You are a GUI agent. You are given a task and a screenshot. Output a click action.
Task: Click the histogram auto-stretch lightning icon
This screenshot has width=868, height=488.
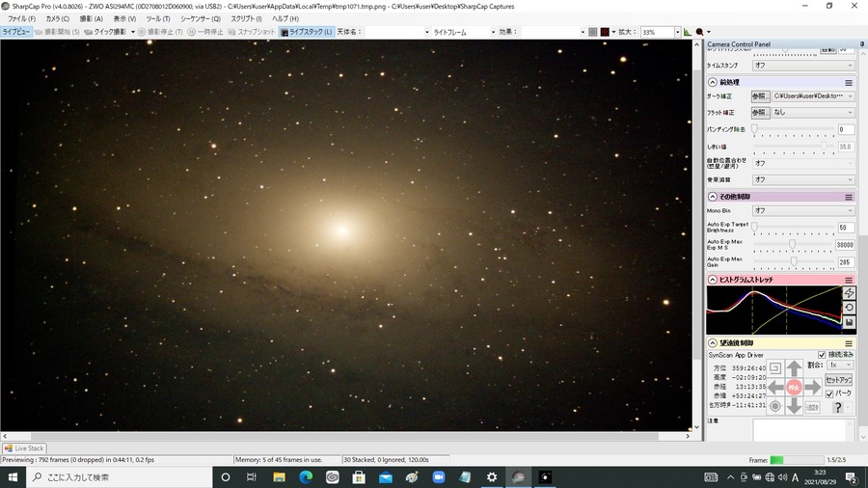(849, 293)
